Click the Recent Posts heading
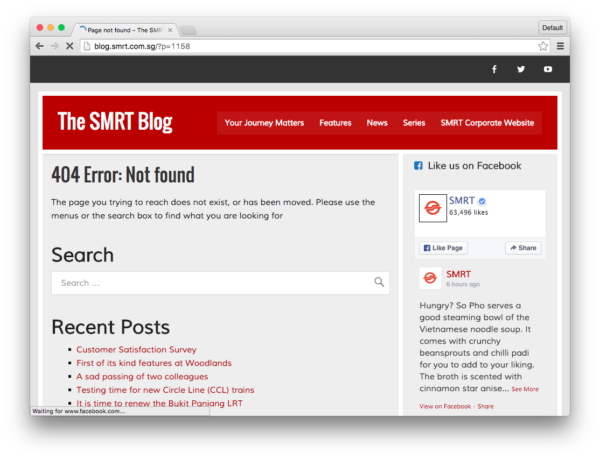The height and width of the screenshot is (459, 600). (x=111, y=327)
